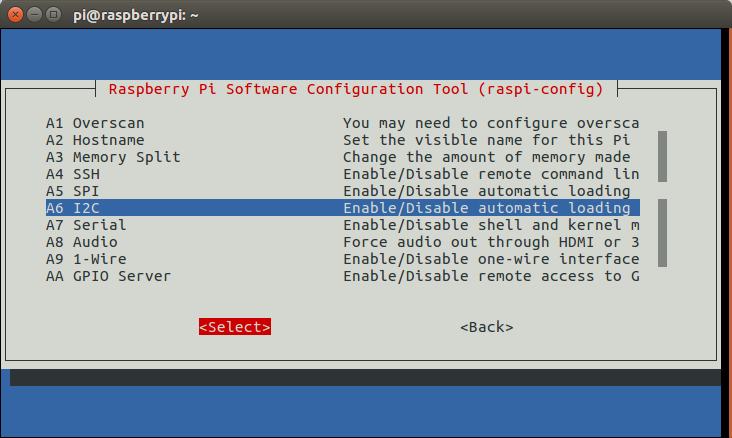Click 'Change the amount of memory made' description
Viewport: 732px width, 438px height.
pyautogui.click(x=487, y=157)
